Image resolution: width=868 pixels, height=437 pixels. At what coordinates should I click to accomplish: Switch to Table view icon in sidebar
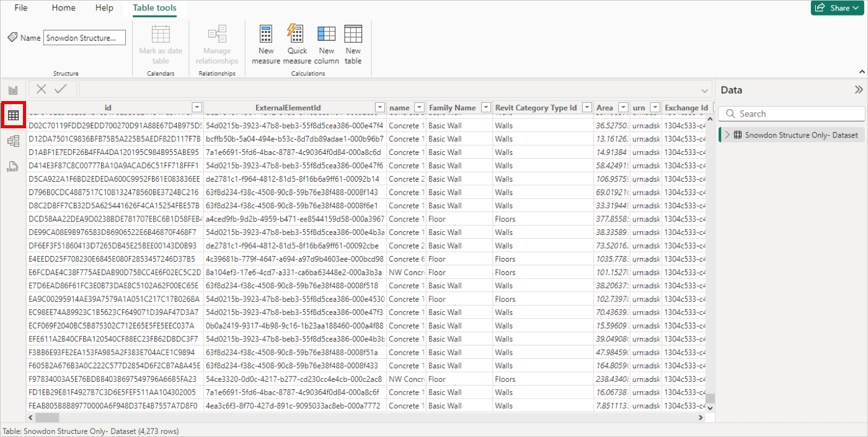(13, 115)
